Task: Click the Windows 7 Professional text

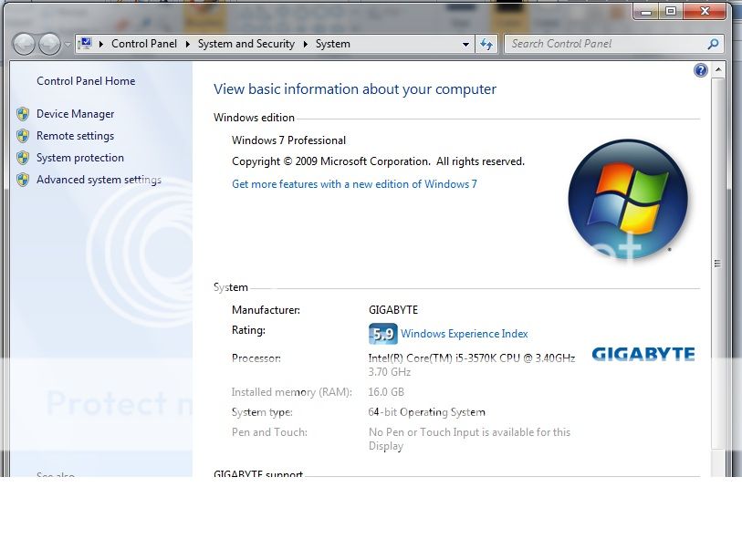Action: coord(288,140)
